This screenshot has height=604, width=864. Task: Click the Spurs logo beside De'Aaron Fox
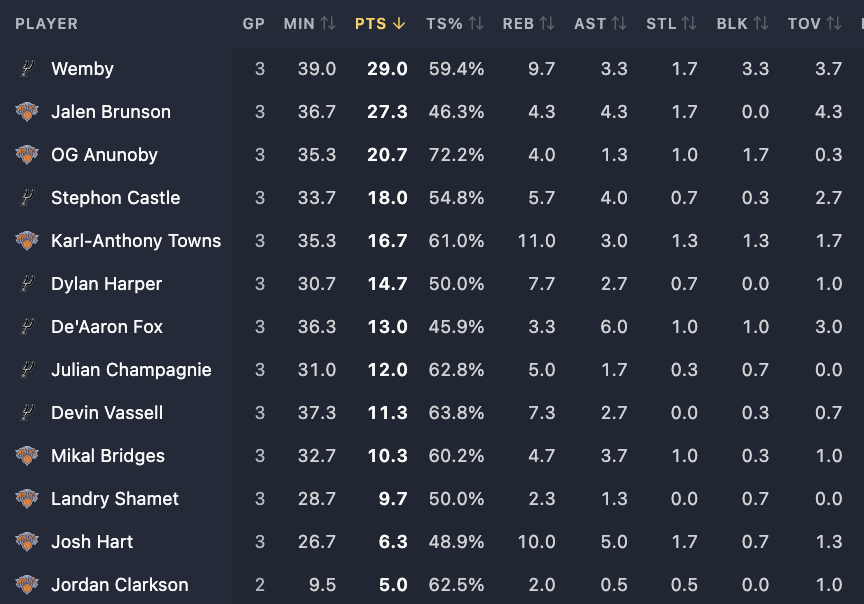pos(27,327)
